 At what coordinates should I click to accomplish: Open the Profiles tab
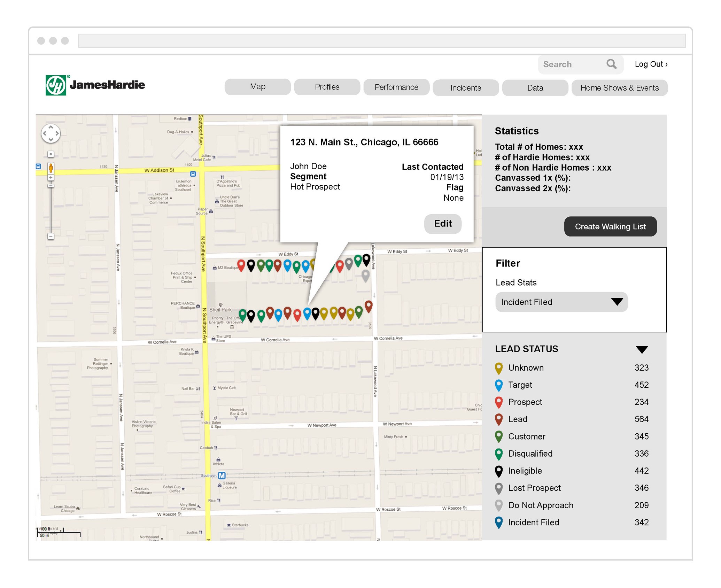point(327,87)
